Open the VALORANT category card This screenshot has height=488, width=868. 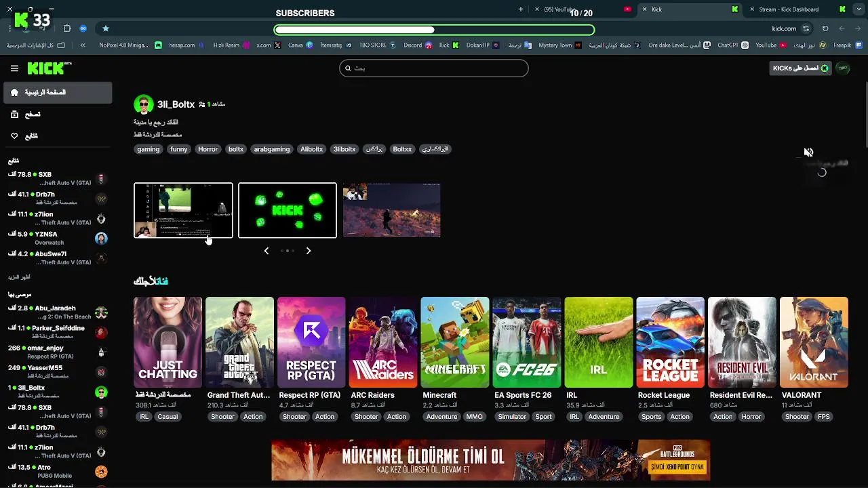pyautogui.click(x=814, y=342)
